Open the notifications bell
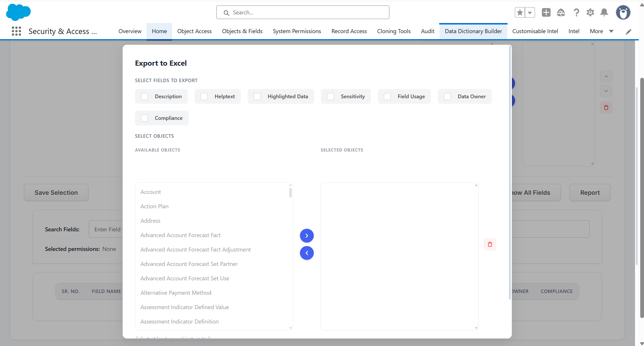 coord(604,12)
